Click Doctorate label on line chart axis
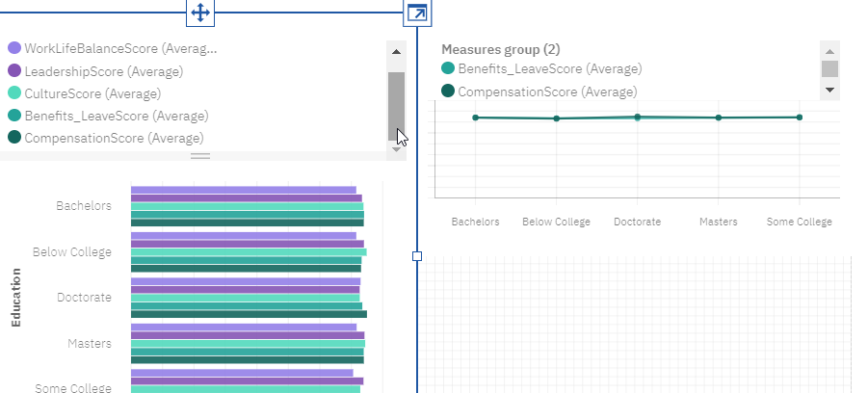The height and width of the screenshot is (393, 868). point(637,222)
